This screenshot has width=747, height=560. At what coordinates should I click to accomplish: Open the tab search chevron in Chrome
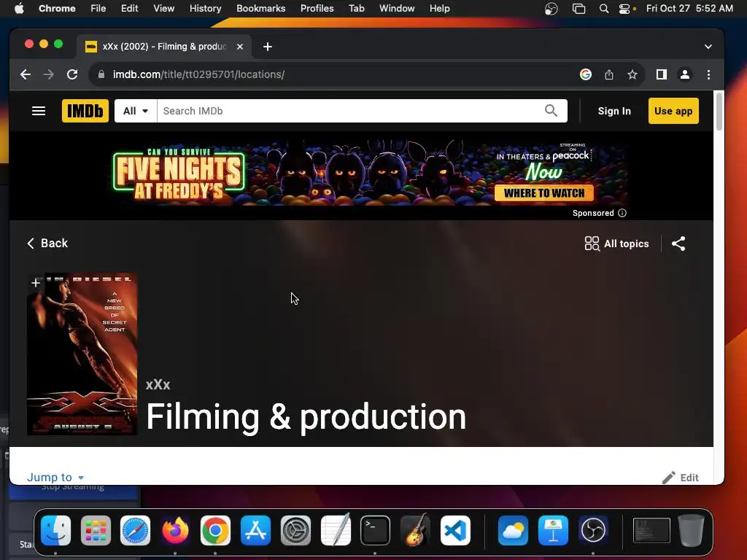tap(708, 46)
